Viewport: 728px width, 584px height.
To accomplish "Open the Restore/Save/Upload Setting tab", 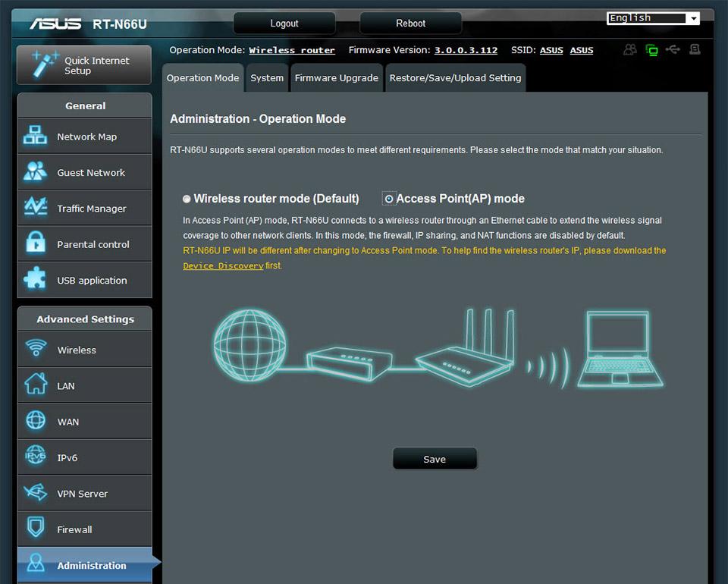I will click(456, 78).
